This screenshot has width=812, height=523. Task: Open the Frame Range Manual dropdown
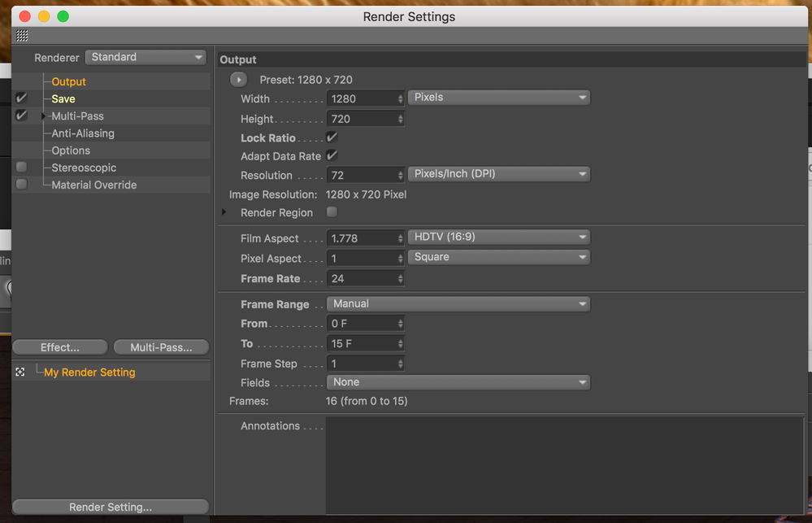click(458, 303)
